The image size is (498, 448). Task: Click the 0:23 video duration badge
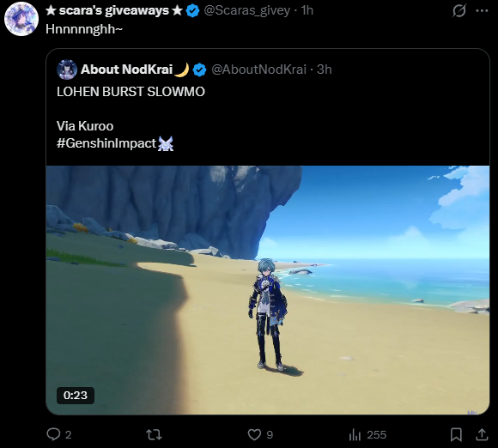pos(76,396)
